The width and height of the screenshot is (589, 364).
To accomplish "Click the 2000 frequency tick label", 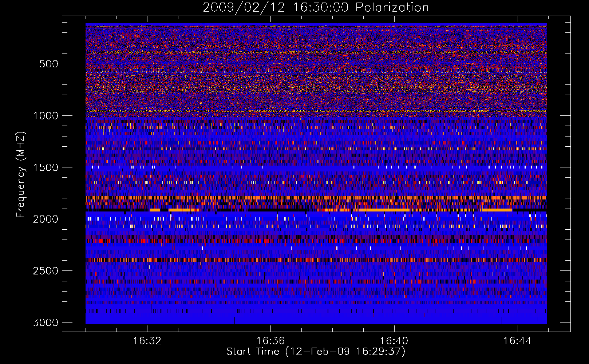I will tap(46, 219).
